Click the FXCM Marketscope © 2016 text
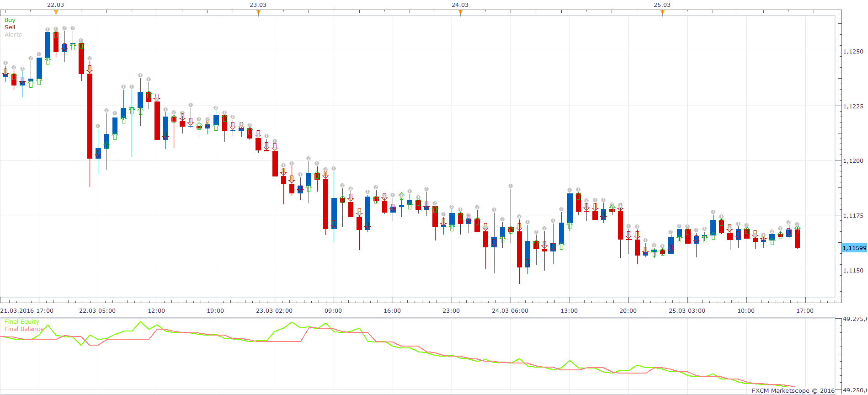Screen dimensions: 868x395 (x=793, y=391)
